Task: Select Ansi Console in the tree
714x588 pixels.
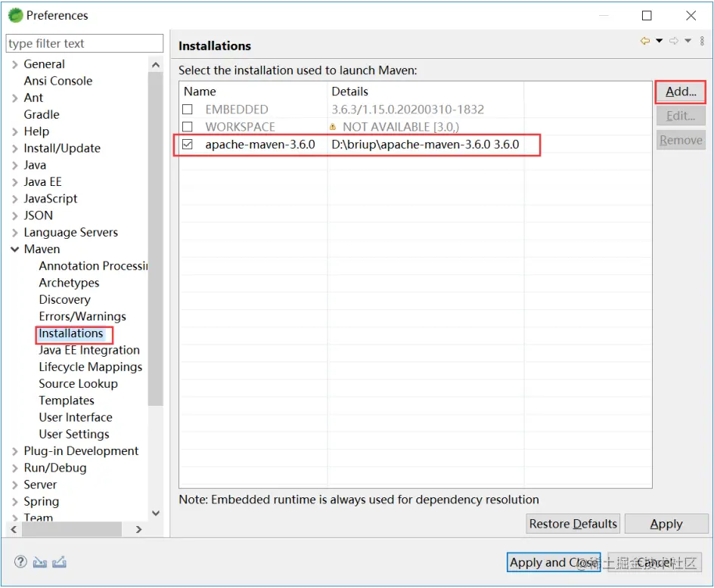Action: 57,81
